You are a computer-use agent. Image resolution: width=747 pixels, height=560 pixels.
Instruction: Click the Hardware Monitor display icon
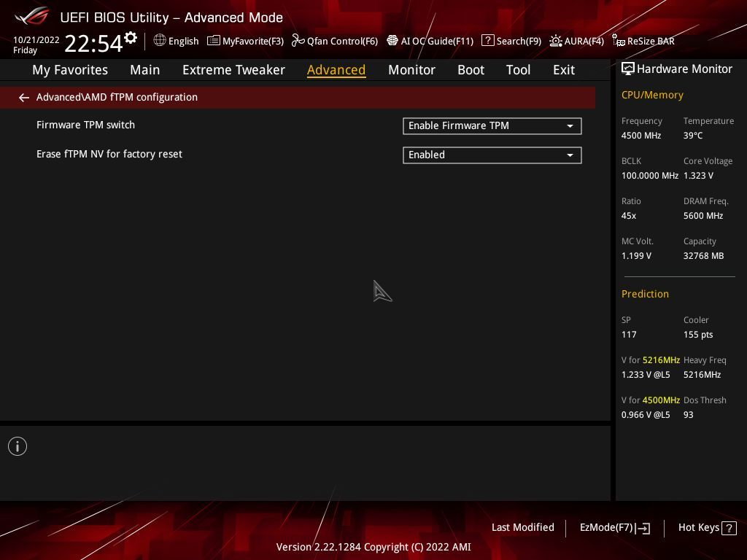coord(628,69)
